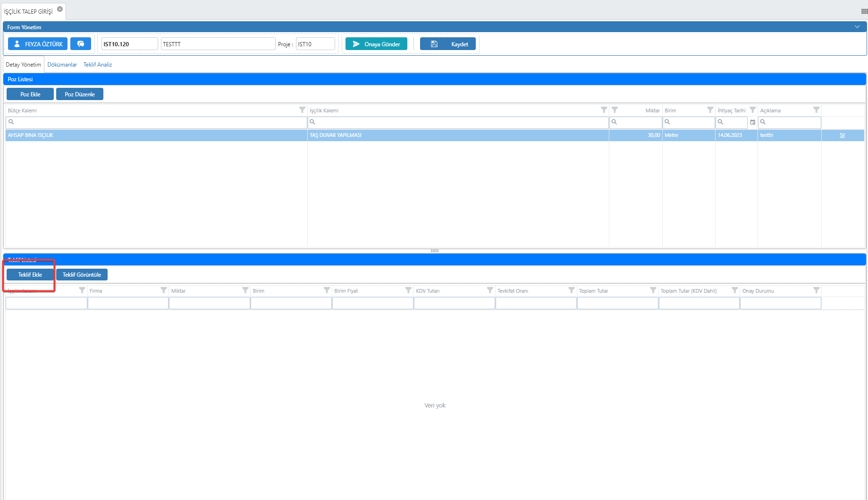Collapse the Form Yönetim panel chevron

857,27
